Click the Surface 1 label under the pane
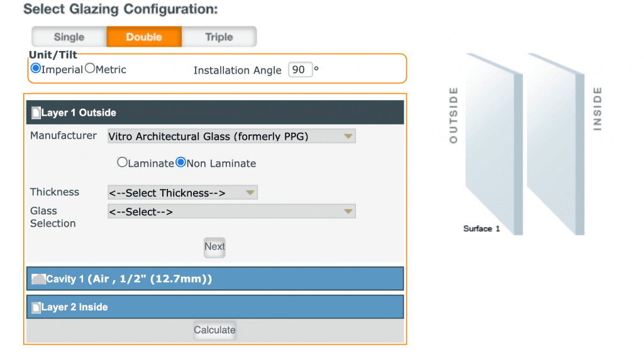This screenshot has width=644, height=357. click(481, 229)
